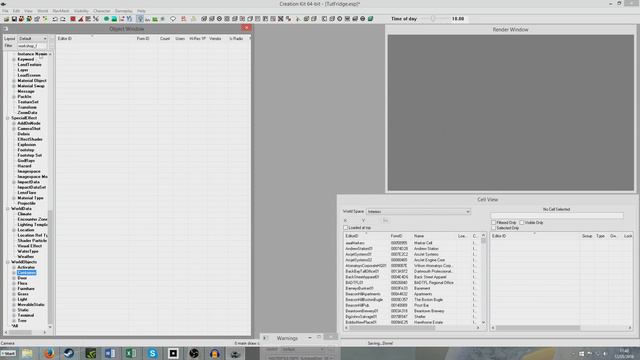
Task: Click the green cube icon at toolbar end
Action: click(x=371, y=19)
